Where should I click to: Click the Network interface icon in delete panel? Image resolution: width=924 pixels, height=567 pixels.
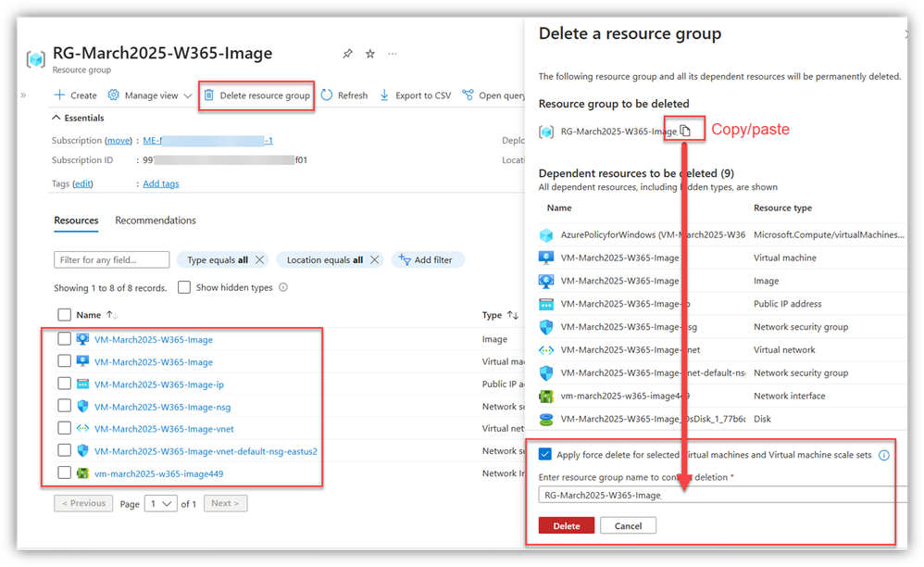[x=546, y=397]
